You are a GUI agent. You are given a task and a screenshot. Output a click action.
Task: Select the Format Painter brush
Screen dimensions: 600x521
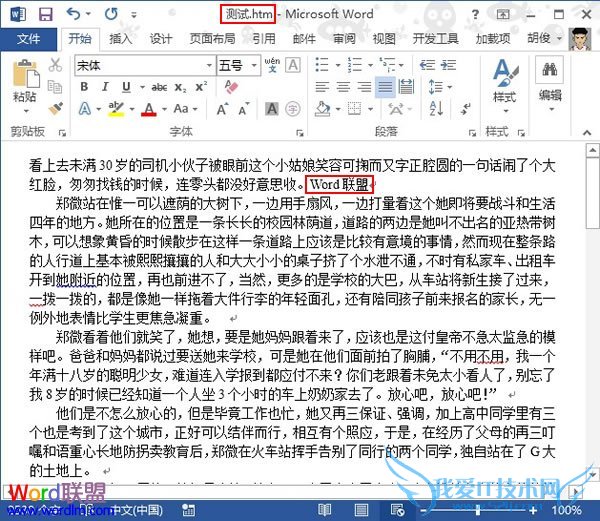[x=56, y=108]
